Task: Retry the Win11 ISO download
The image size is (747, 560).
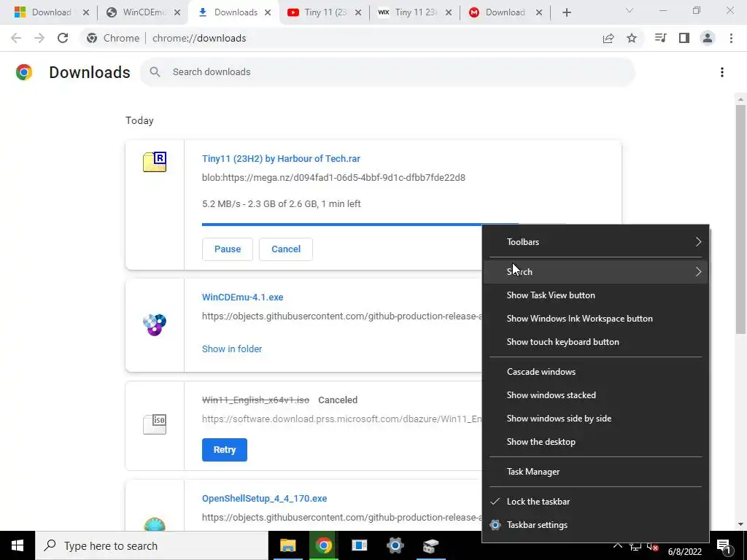Action: [x=225, y=449]
